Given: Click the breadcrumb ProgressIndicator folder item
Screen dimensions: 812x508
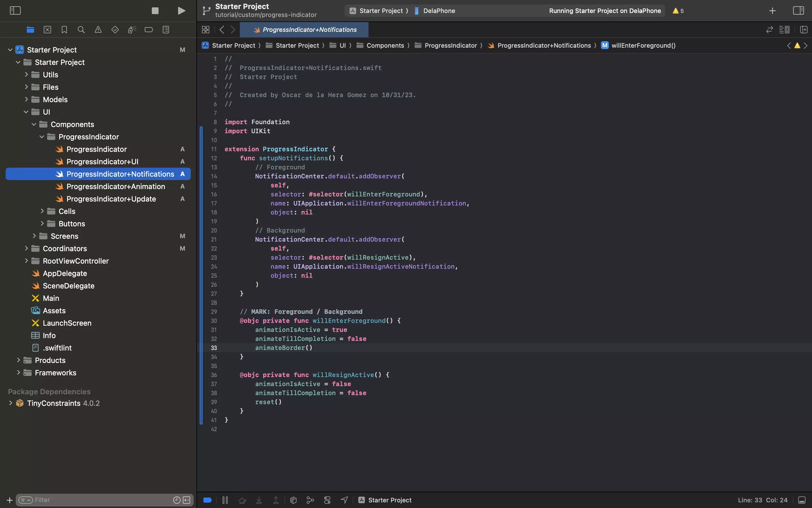Looking at the screenshot, I should pos(451,45).
